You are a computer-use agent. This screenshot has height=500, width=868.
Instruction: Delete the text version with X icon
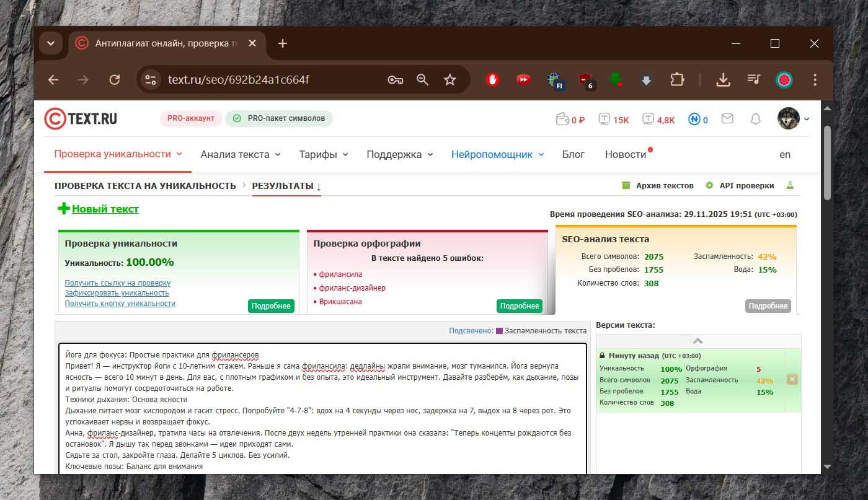(792, 379)
